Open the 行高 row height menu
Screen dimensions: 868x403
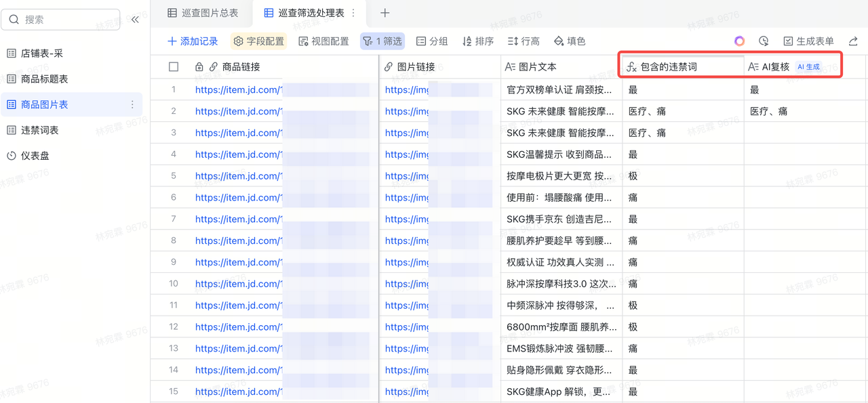524,41
